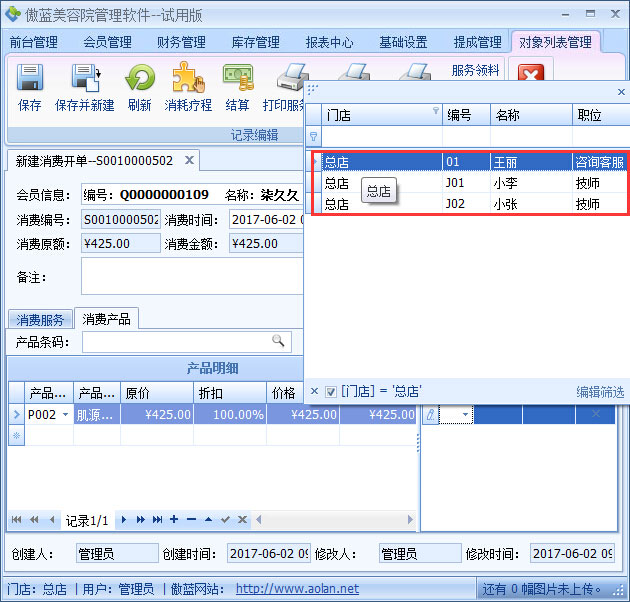Click the 备注 (Remarks) text field
The image size is (630, 602).
coord(190,277)
